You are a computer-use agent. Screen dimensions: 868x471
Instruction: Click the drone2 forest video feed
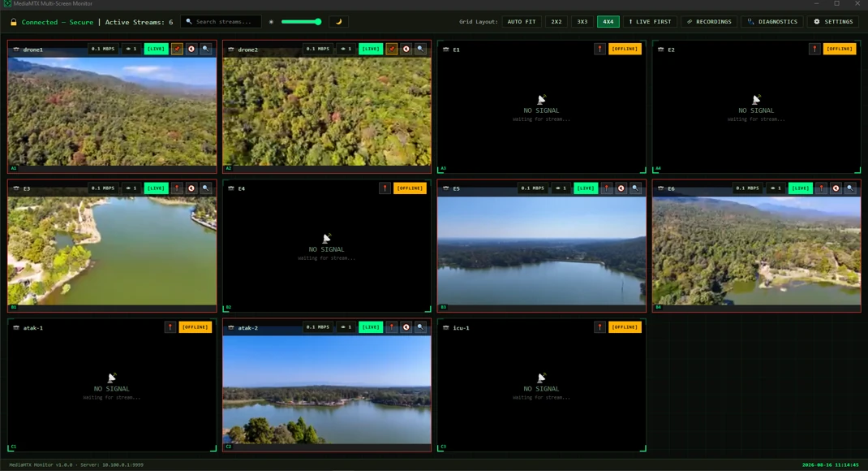(x=327, y=111)
